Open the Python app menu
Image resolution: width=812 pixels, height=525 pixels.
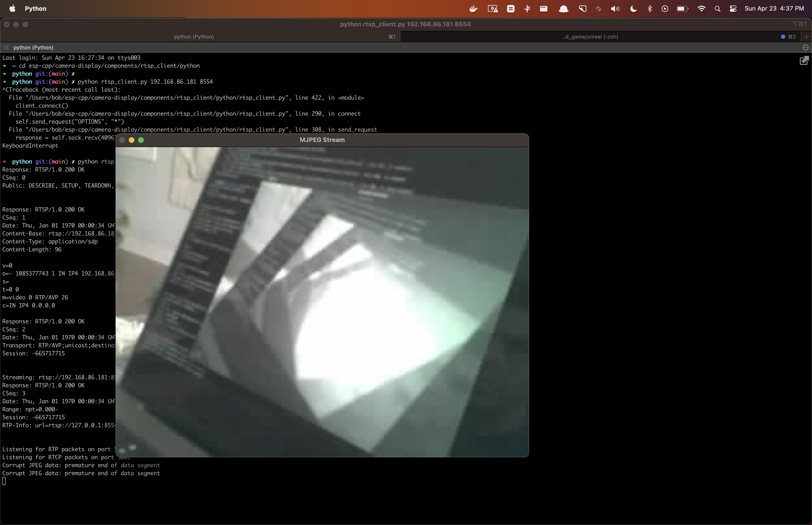35,8
